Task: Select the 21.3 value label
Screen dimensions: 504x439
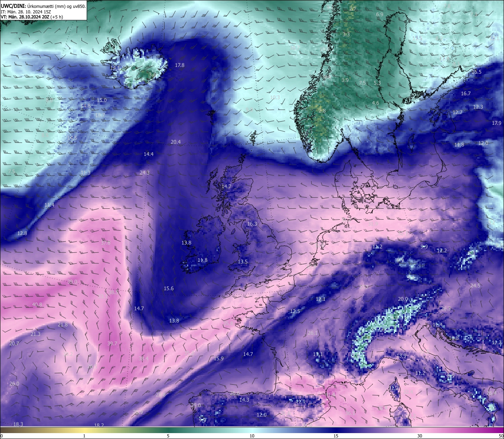Action: tap(35, 334)
